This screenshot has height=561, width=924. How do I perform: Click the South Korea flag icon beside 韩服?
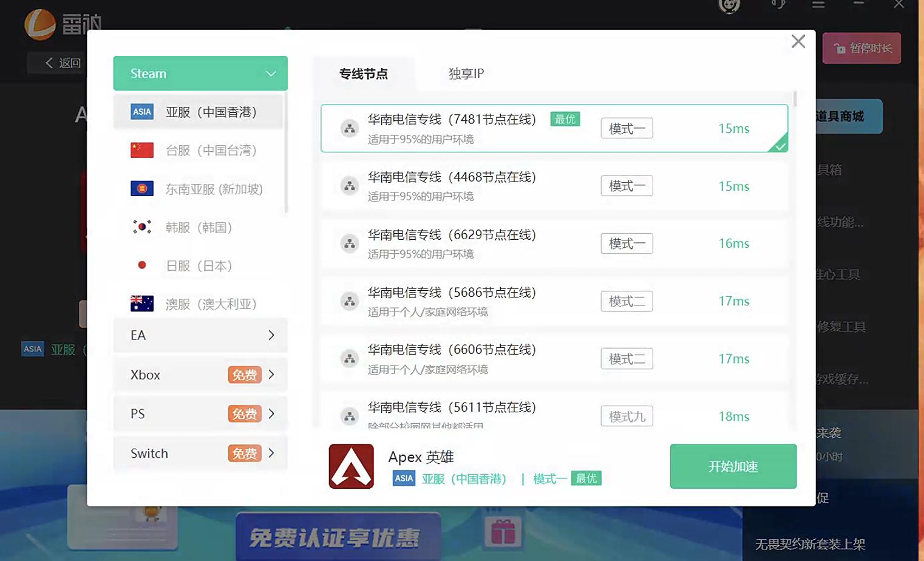[x=141, y=226]
